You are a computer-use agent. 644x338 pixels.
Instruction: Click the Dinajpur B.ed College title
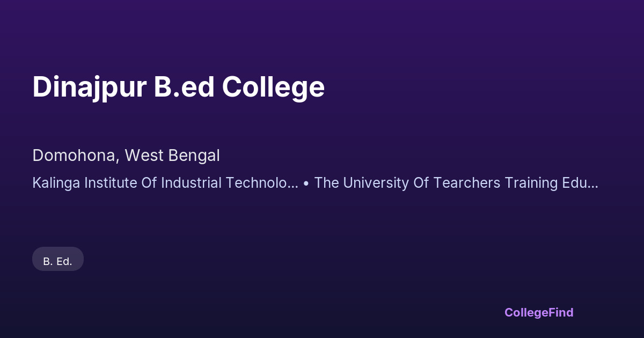[x=178, y=86]
